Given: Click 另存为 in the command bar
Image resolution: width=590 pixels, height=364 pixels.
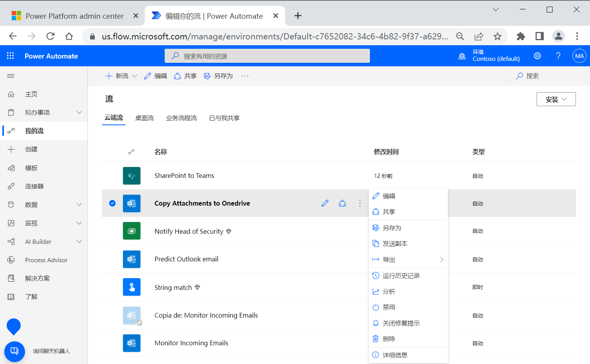Looking at the screenshot, I should point(219,76).
